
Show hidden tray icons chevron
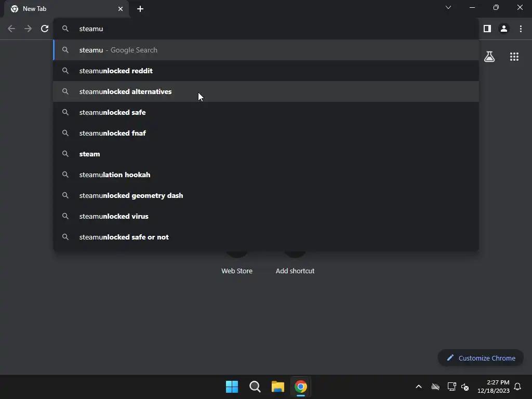click(x=419, y=387)
